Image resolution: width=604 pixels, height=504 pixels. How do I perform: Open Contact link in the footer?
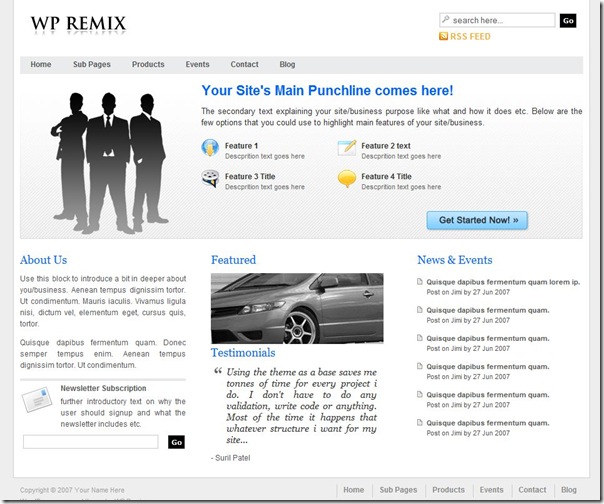(532, 490)
